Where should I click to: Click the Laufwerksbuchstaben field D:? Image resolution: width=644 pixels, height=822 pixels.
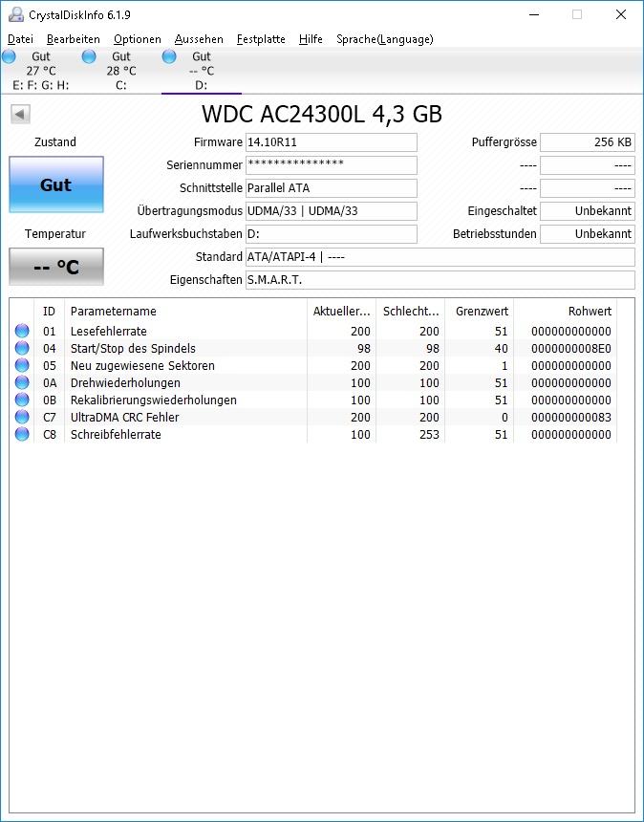coord(332,234)
